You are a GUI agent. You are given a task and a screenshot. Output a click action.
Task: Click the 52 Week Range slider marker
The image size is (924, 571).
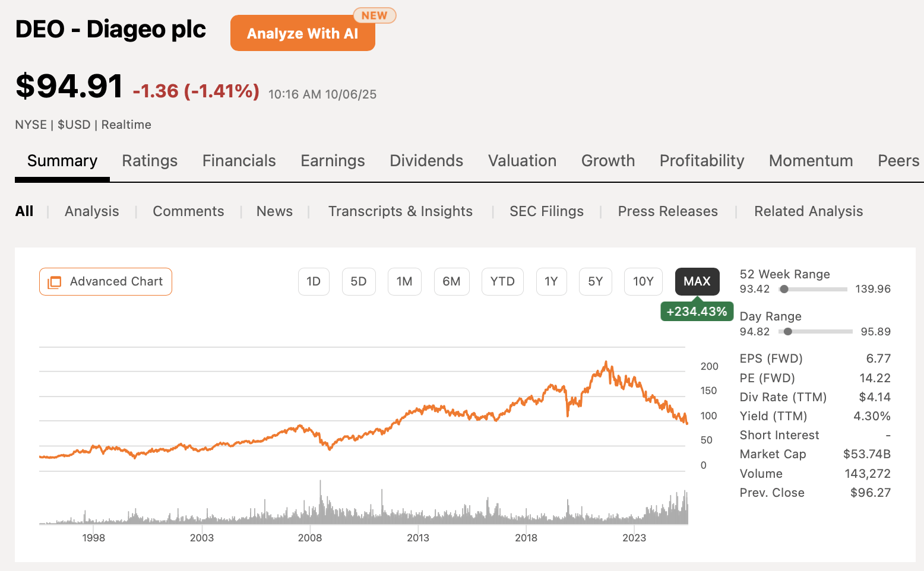coord(784,289)
